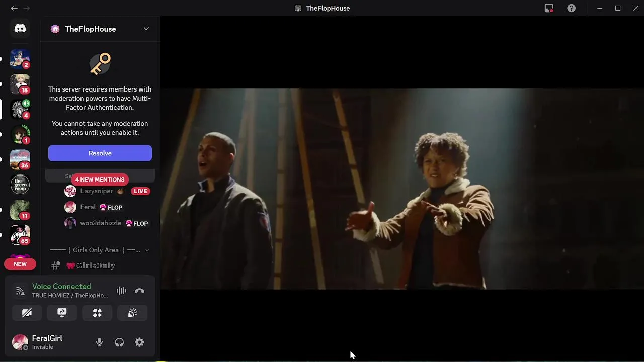This screenshot has width=644, height=362.
Task: Open TRUE HOMIEZ / TheFlopHouse channel link
Action: click(x=70, y=296)
